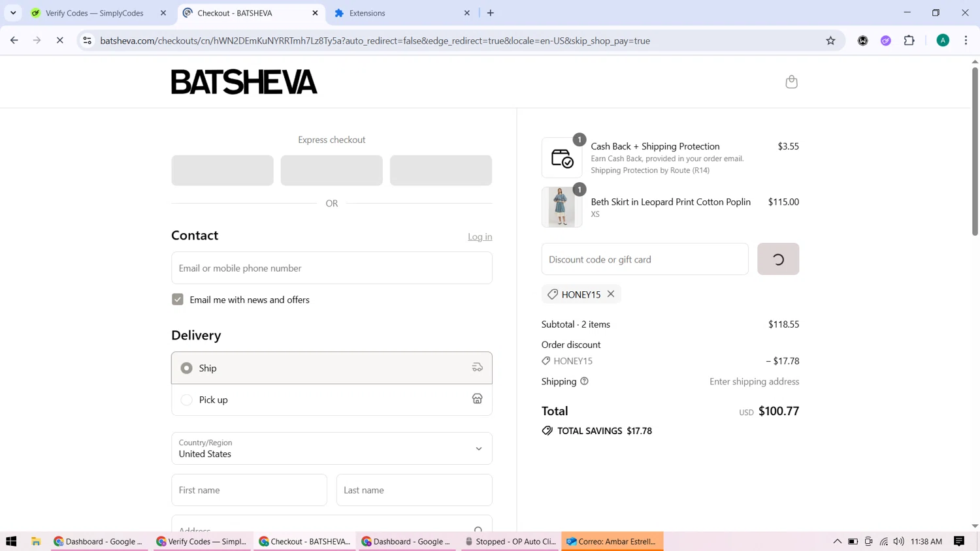Click the address search magnifier icon
The image size is (980, 551).
[x=478, y=529]
